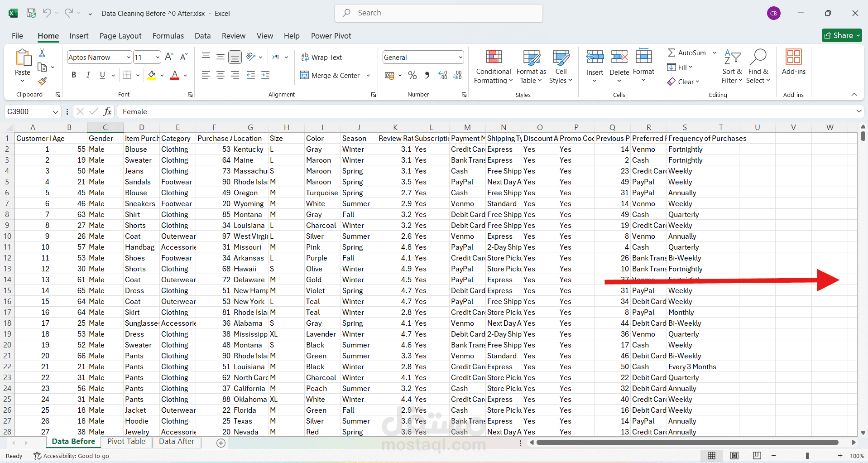Open the font size dropdown
868x463 pixels.
click(x=158, y=57)
